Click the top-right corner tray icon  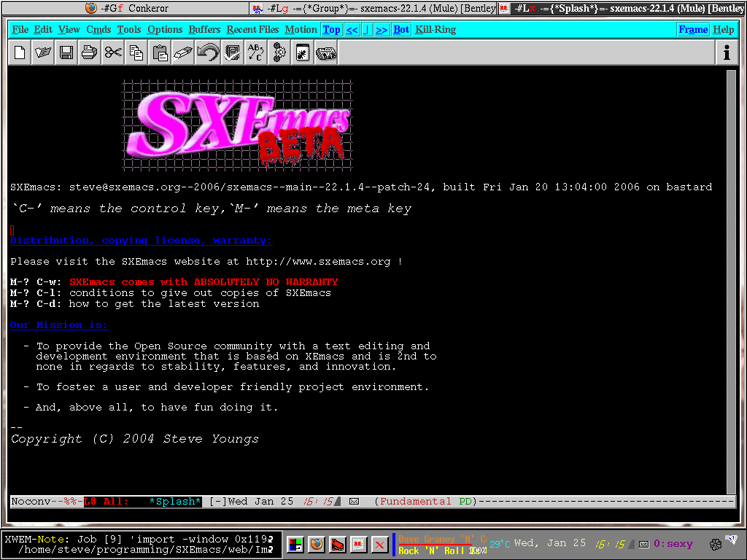(x=731, y=540)
